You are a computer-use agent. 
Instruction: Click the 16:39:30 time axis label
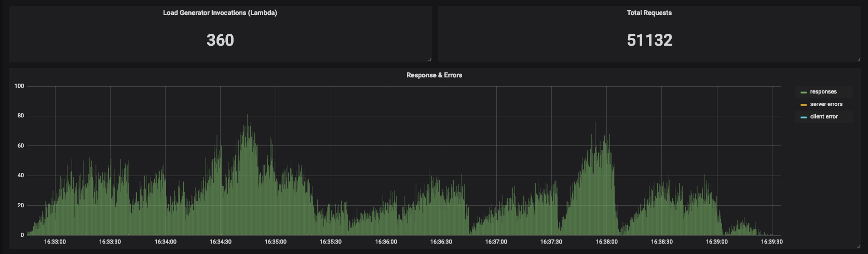pyautogui.click(x=771, y=242)
